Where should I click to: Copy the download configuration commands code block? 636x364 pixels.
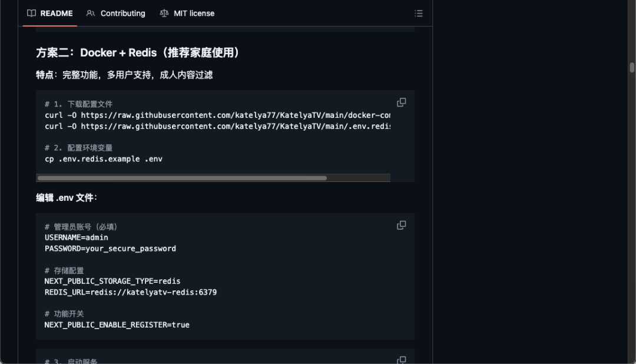[401, 102]
